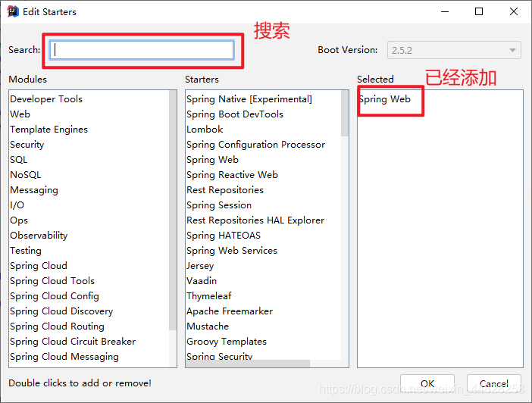Click inside the Search input field
Viewport: 532px width, 403px height.
tap(142, 50)
